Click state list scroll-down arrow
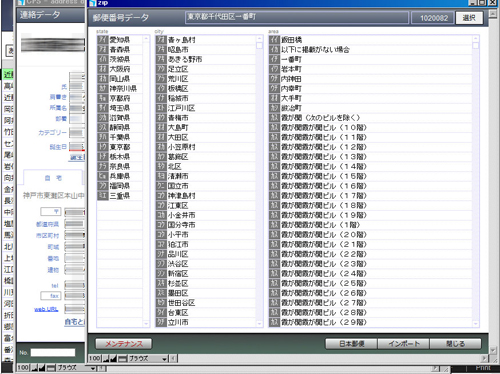 pos(146,324)
